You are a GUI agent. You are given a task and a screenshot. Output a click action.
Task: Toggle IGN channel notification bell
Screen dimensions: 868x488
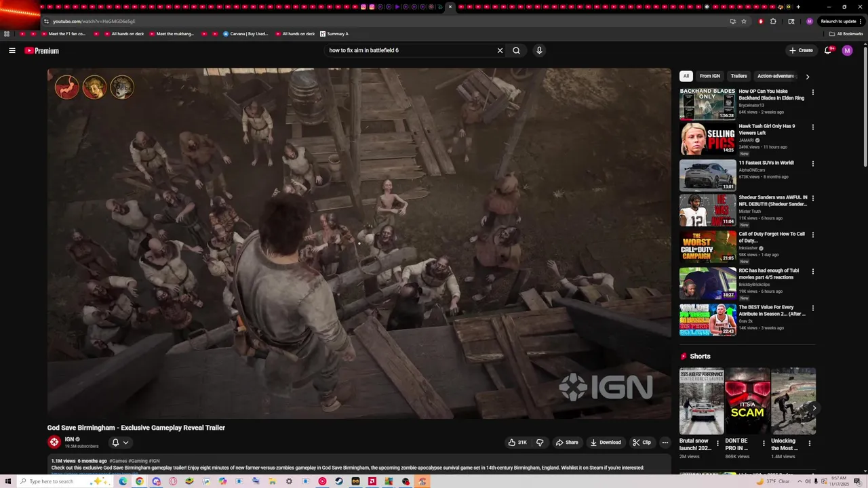click(115, 443)
